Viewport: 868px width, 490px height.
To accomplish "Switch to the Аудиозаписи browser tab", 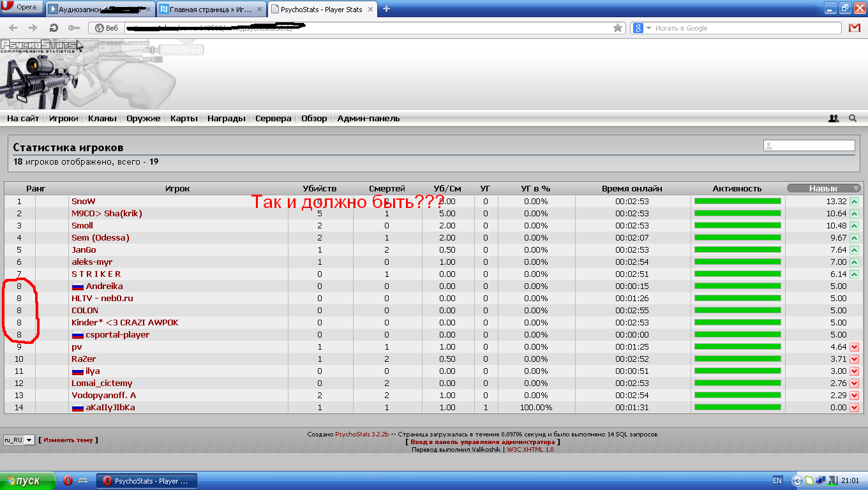I will point(100,10).
